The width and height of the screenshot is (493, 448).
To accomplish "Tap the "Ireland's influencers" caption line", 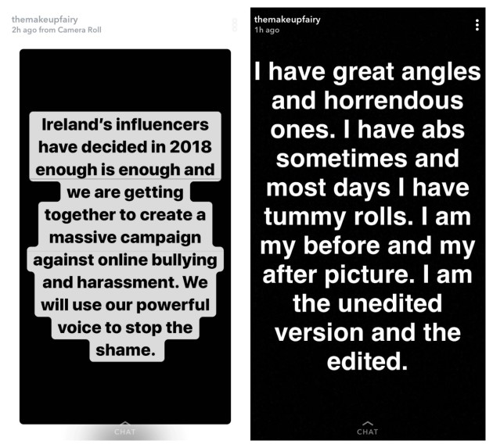I will pos(125,124).
